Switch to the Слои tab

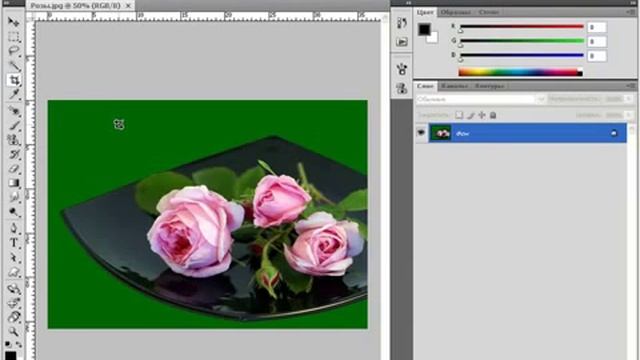pyautogui.click(x=425, y=86)
